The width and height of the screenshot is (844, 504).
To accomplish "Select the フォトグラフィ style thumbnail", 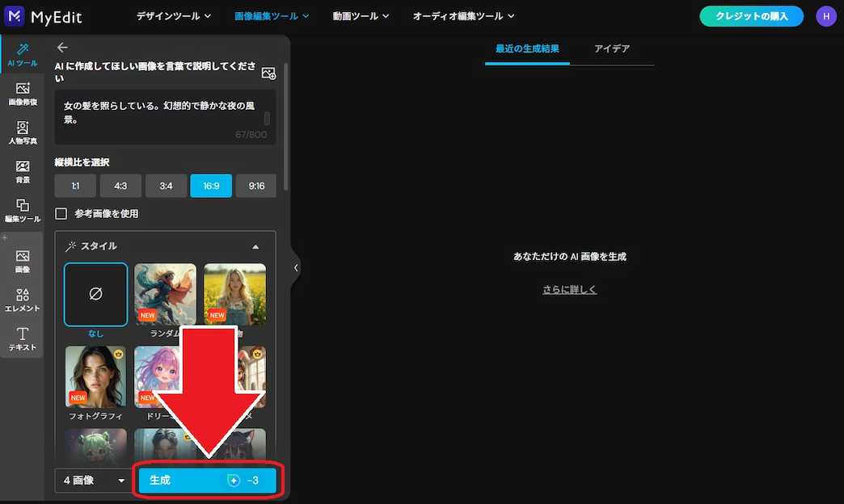I will tap(96, 376).
